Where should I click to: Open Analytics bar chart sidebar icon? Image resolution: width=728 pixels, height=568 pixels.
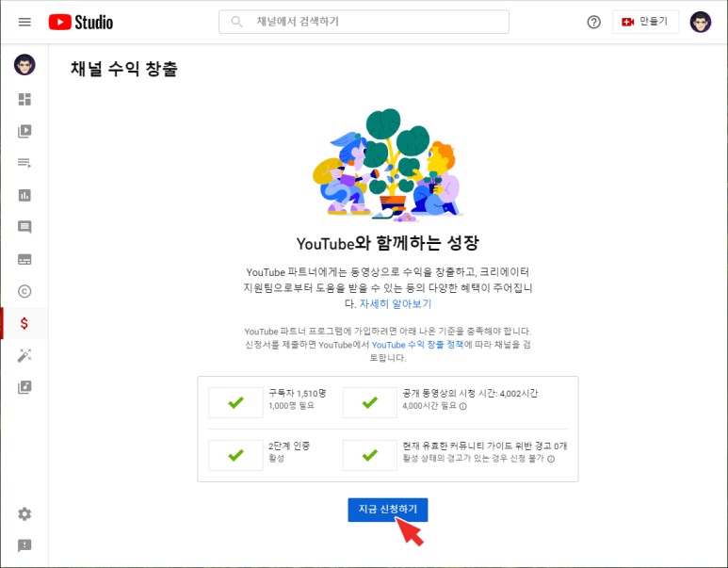[x=24, y=196]
